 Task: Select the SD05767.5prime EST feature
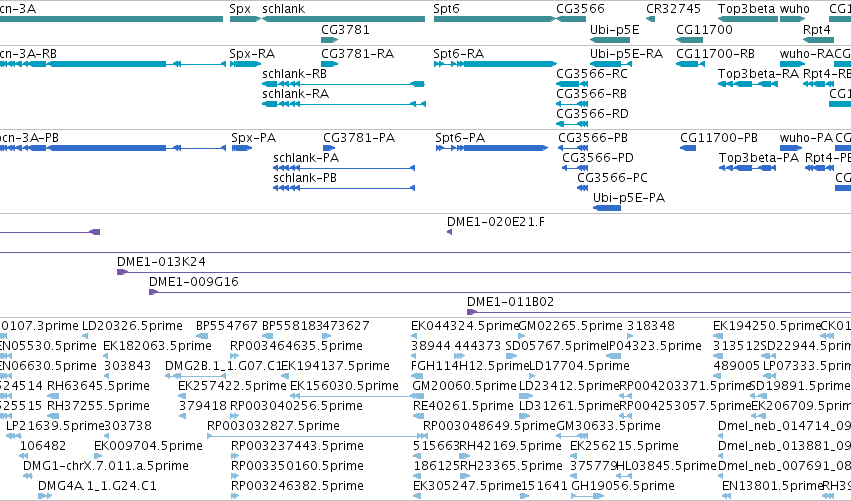pos(511,357)
